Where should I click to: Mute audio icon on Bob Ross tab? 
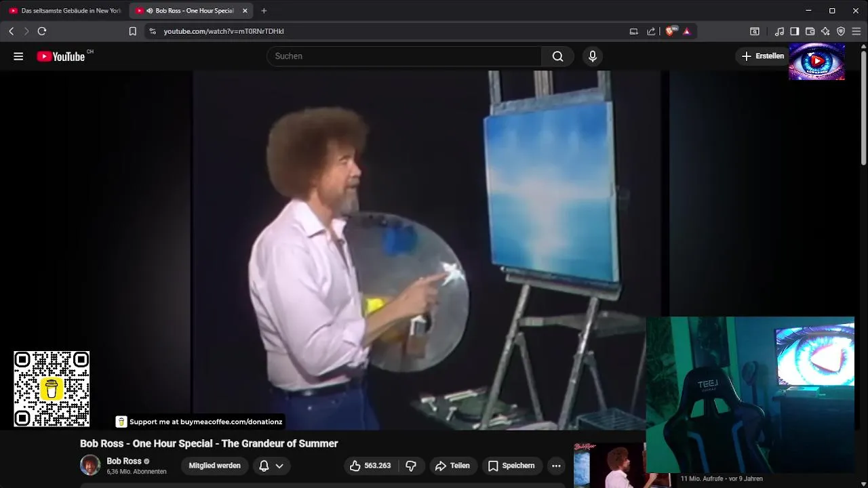pyautogui.click(x=149, y=11)
